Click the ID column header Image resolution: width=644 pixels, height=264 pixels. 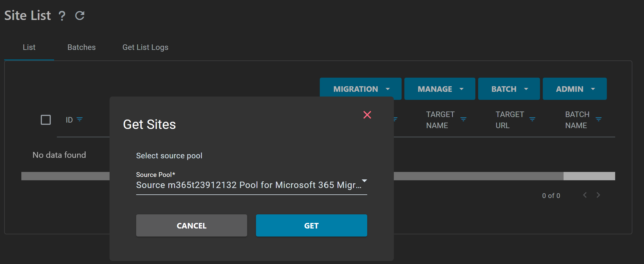tap(69, 120)
